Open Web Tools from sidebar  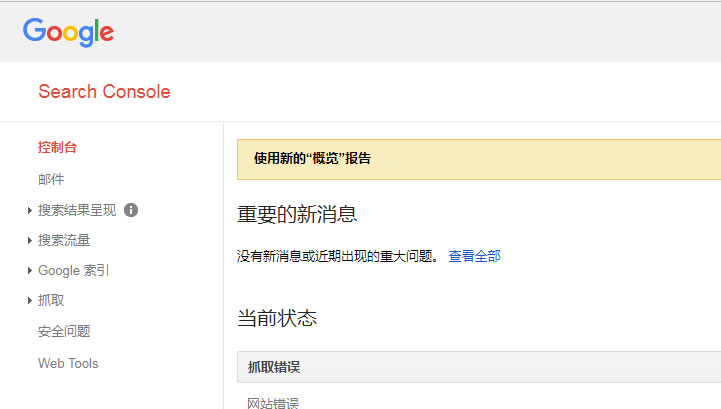(68, 363)
